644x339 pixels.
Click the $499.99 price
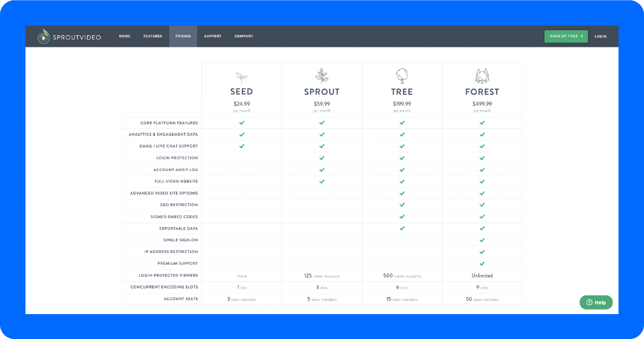482,104
